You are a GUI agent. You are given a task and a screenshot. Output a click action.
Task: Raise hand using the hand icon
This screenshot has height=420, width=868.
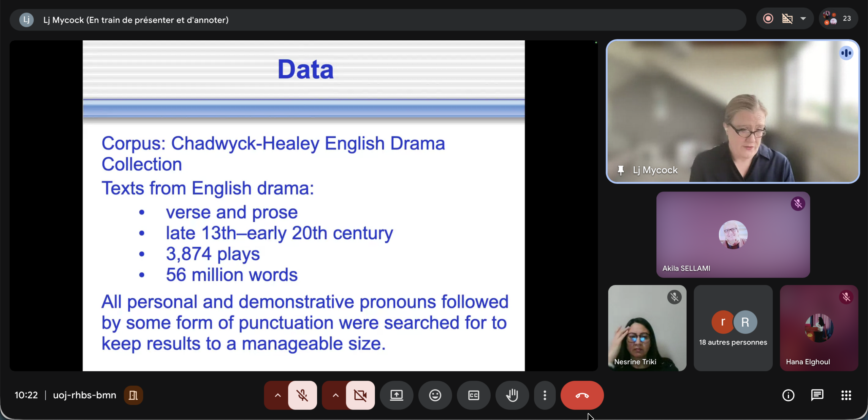coord(512,395)
